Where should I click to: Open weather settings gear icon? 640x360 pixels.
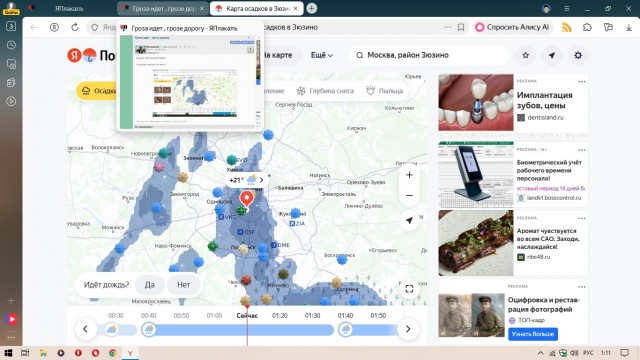pyautogui.click(x=578, y=55)
